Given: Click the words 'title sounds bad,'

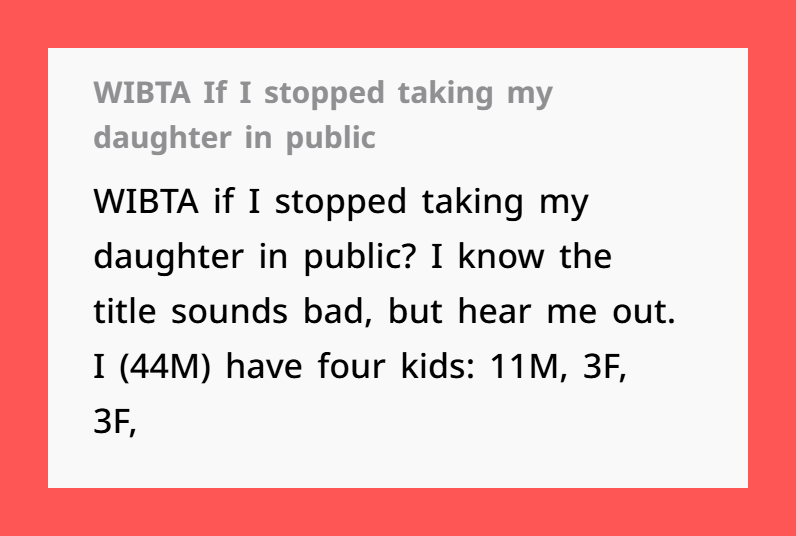Looking at the screenshot, I should [229, 311].
